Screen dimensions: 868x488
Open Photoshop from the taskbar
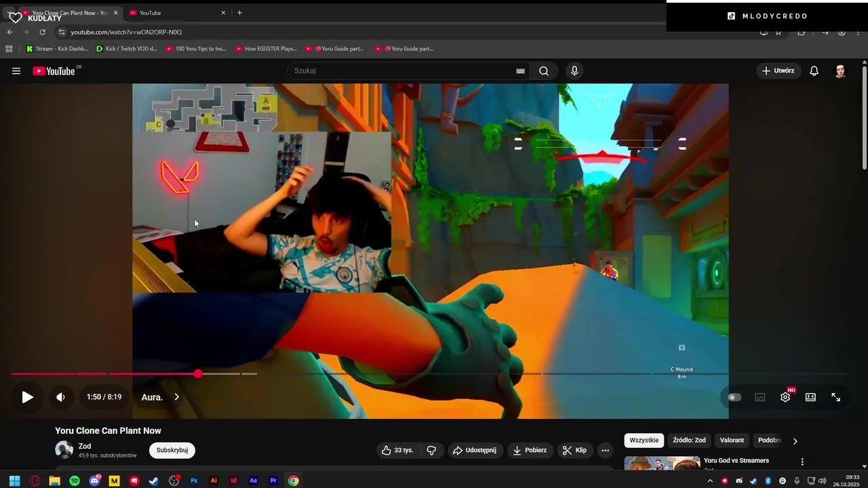(x=194, y=481)
